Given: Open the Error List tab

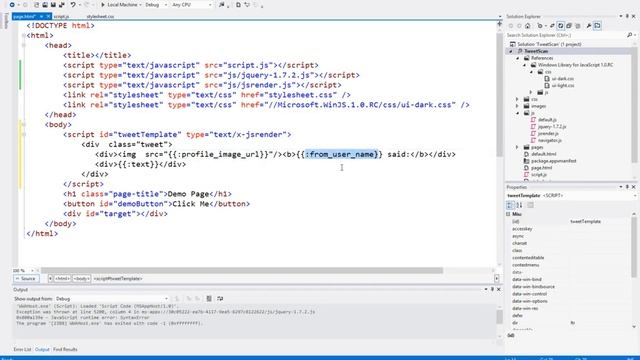Looking at the screenshot, I should (x=22, y=350).
